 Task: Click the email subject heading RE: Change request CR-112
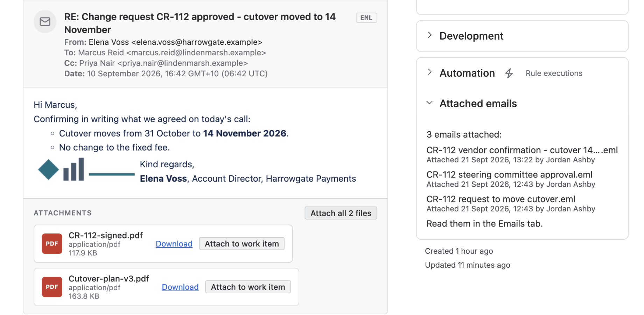(x=200, y=23)
